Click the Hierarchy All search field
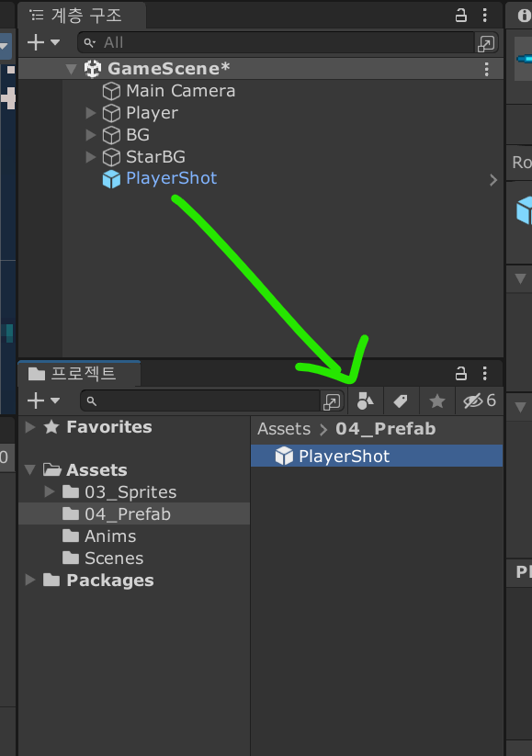The height and width of the screenshot is (756, 532). click(x=276, y=43)
